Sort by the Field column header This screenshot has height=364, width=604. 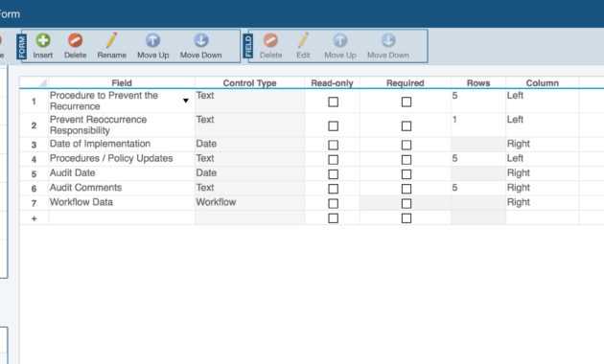122,82
